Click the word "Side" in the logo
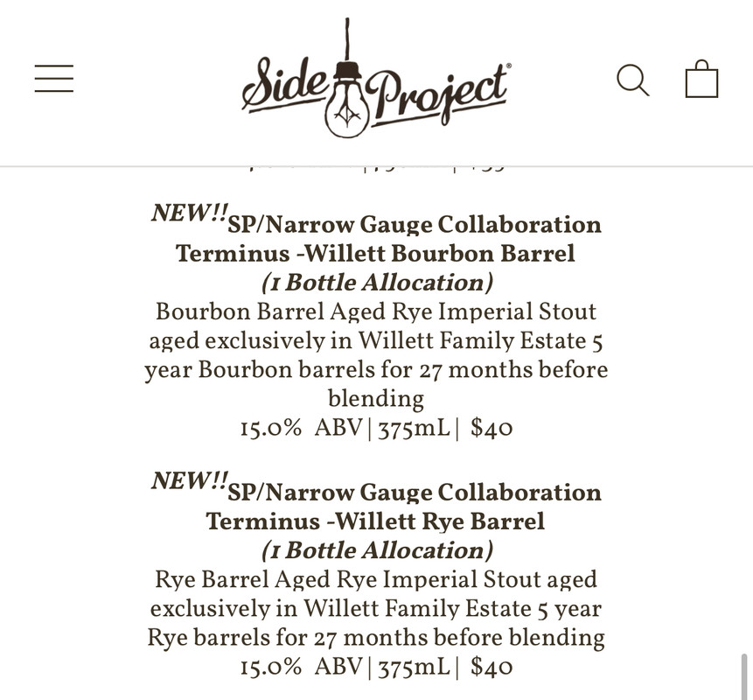This screenshot has height=700, width=753. pyautogui.click(x=284, y=84)
